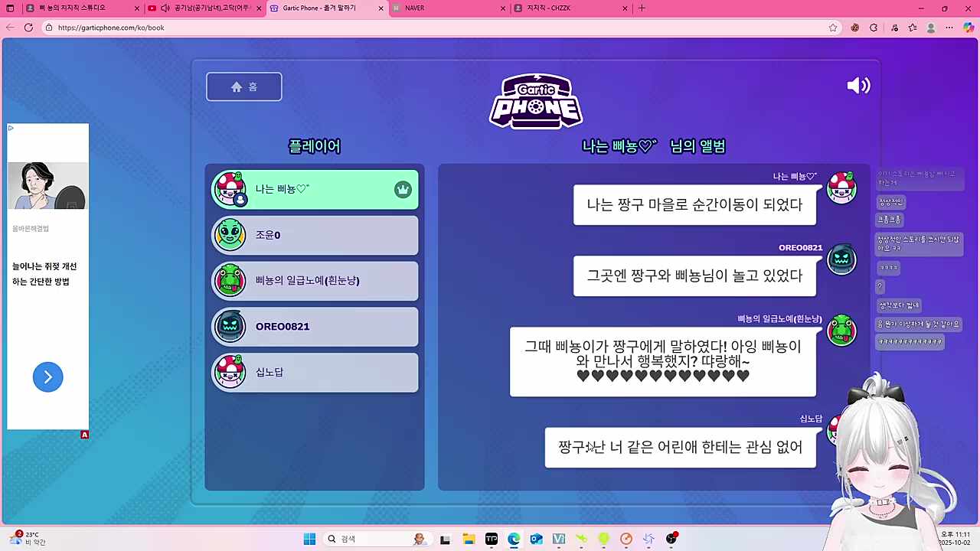This screenshot has width=980, height=551.
Task: Open the browser profile icon
Action: (931, 28)
